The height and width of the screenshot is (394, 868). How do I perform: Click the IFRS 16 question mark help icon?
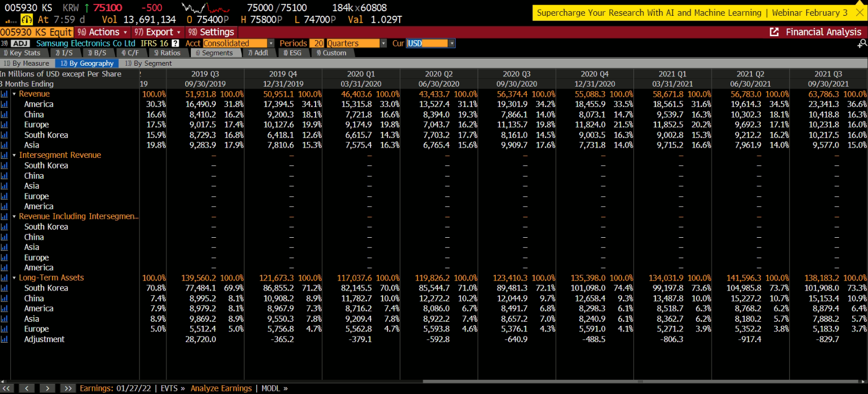(175, 43)
